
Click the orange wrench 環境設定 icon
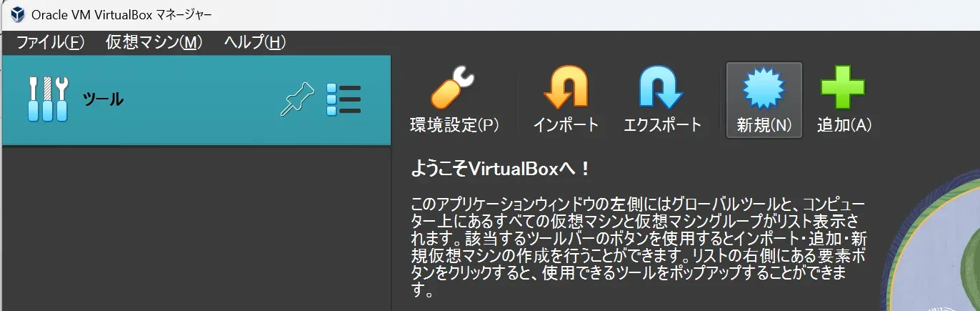point(454,88)
